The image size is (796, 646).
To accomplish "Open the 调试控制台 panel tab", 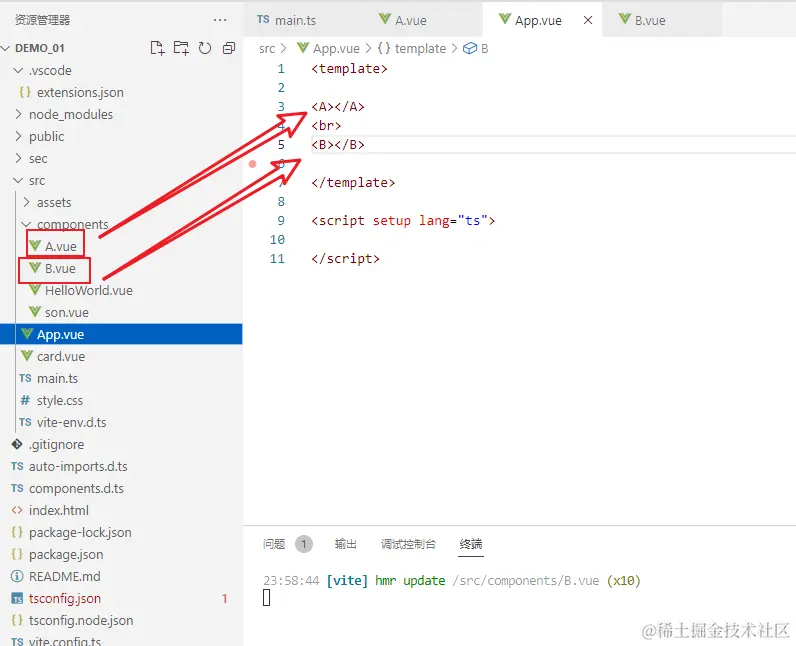I will pyautogui.click(x=408, y=544).
